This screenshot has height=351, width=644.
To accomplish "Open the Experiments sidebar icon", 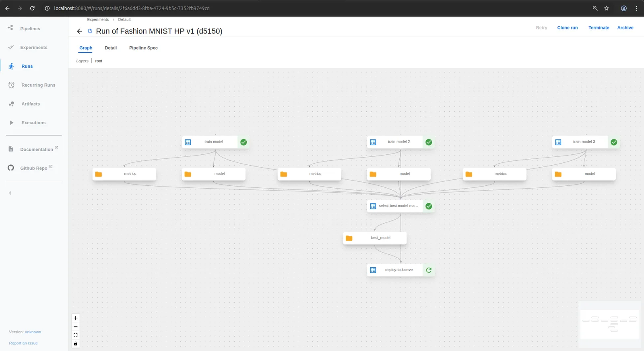I will tap(10, 47).
